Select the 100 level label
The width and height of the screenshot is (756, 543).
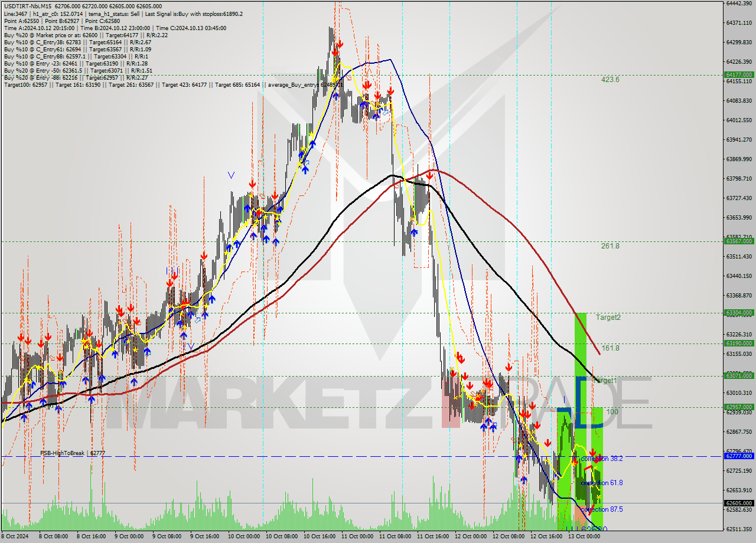pos(612,412)
